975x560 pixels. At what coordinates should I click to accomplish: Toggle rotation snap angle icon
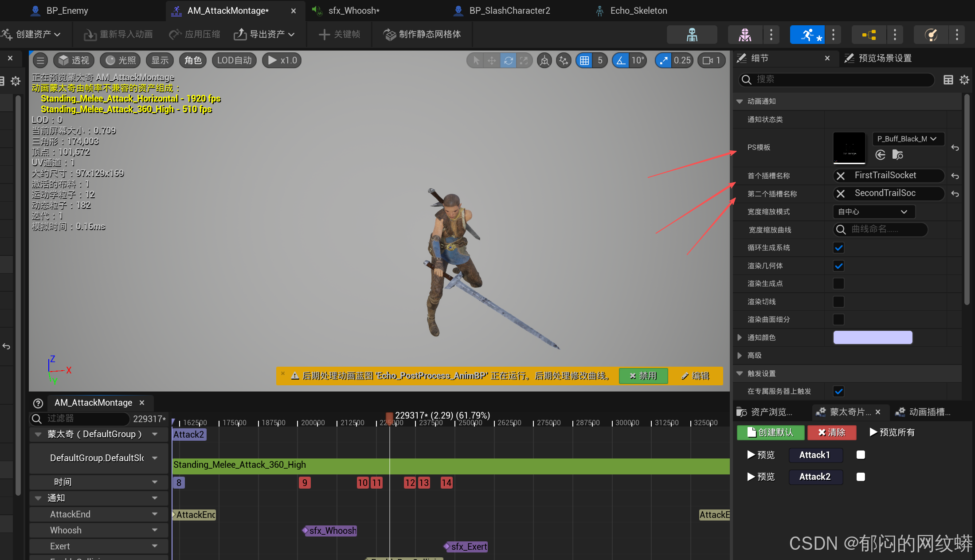(x=621, y=60)
